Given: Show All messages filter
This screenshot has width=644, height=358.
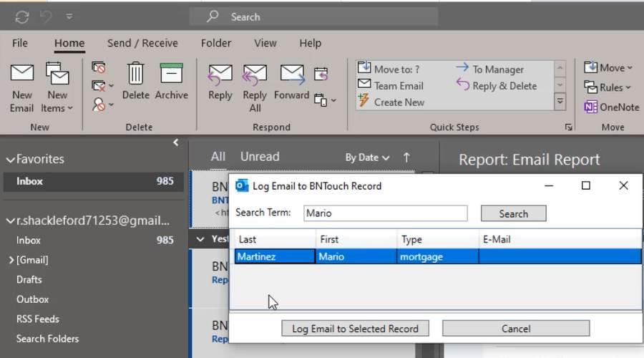Looking at the screenshot, I should pos(218,157).
